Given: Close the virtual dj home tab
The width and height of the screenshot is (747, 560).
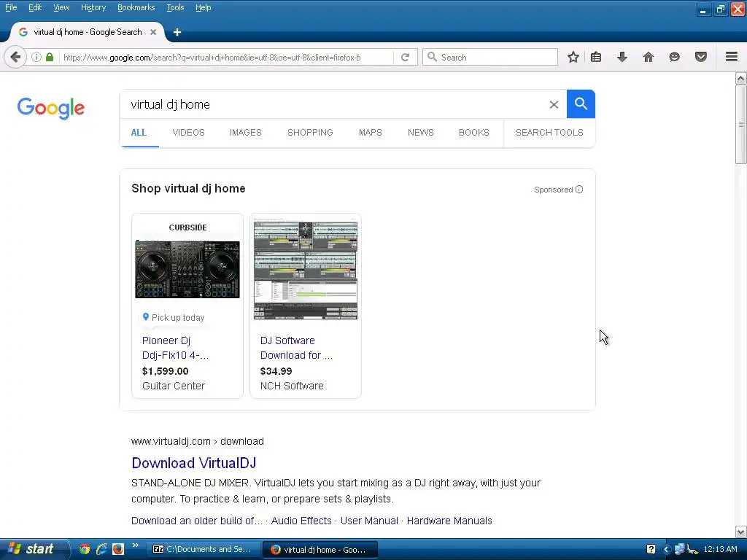Looking at the screenshot, I should pyautogui.click(x=153, y=32).
